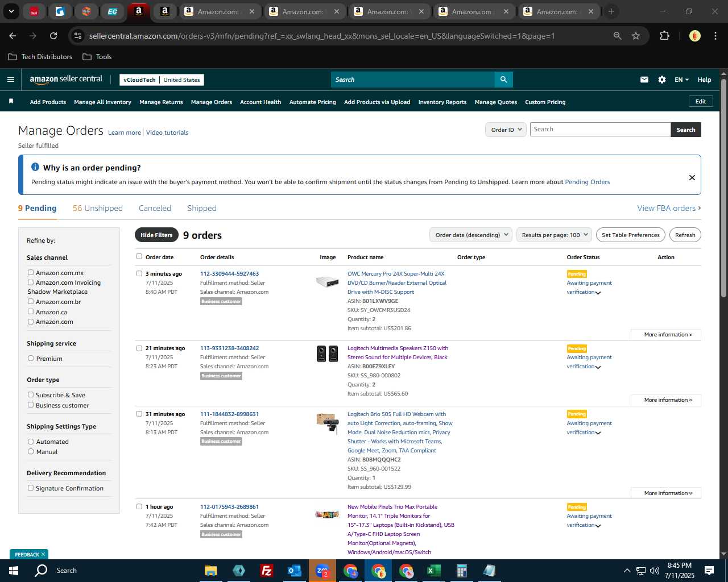Click the bookmark flag icon in nav bar
Screen dimensions: 728x582
(11, 101)
